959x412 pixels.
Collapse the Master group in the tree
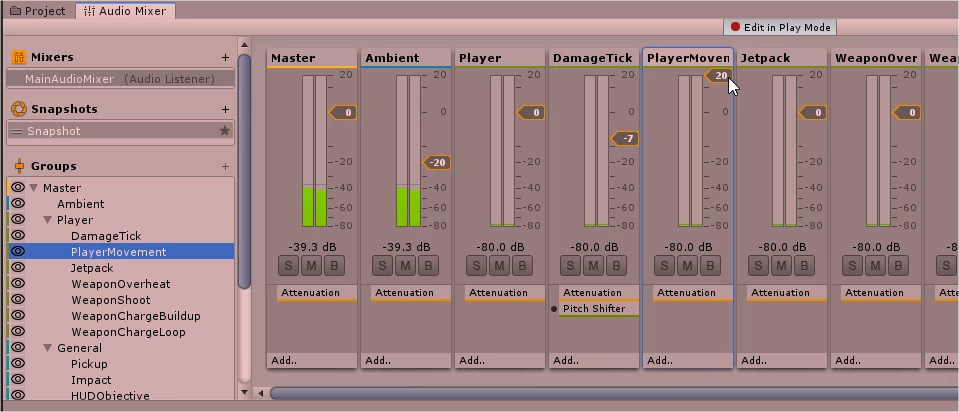[34, 188]
